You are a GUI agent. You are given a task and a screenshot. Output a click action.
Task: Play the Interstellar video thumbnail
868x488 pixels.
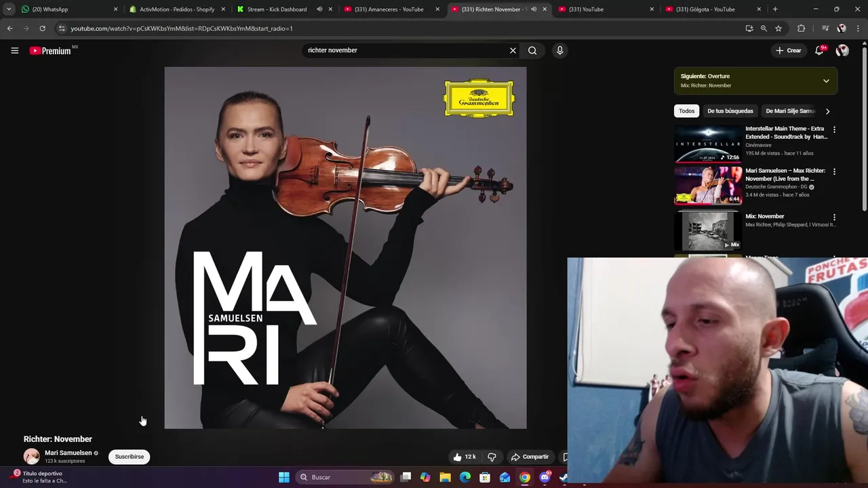708,144
